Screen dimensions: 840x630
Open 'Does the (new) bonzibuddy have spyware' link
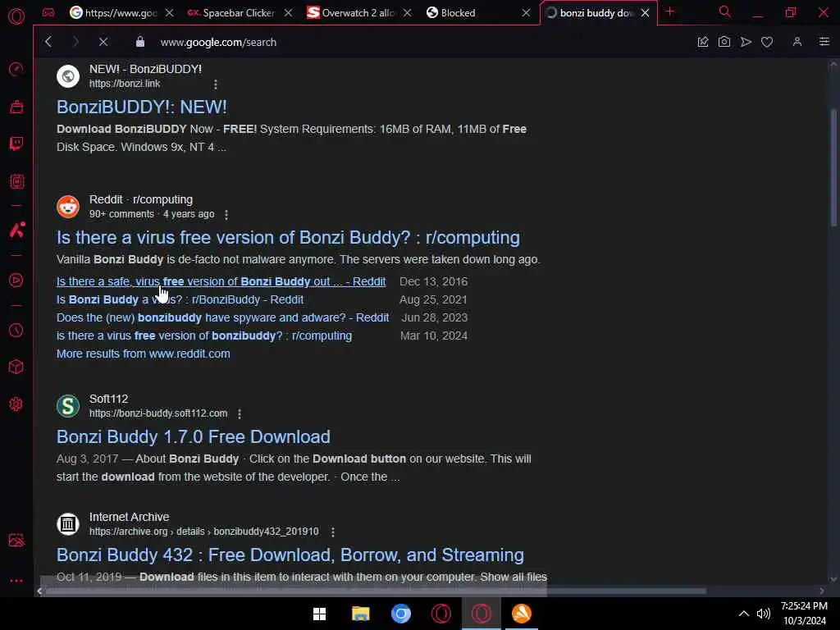pos(223,317)
